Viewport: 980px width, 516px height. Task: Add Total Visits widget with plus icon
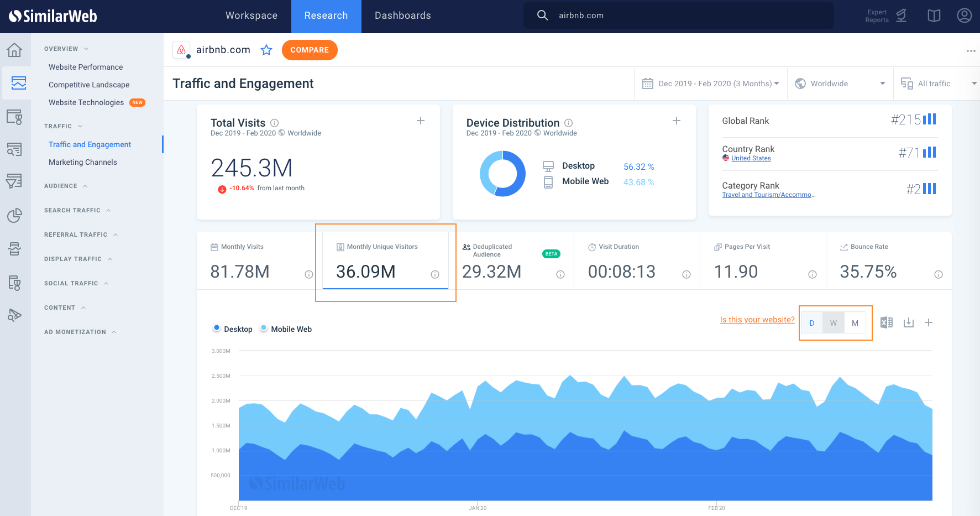(421, 121)
